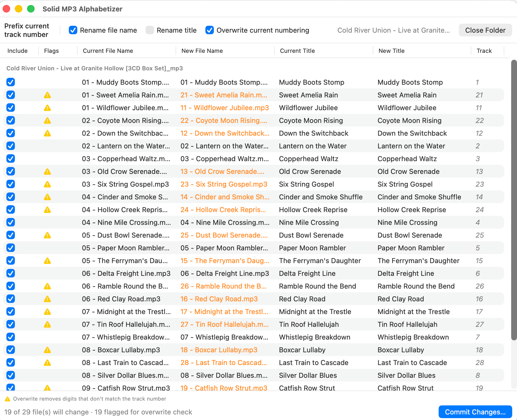Click the warning flag for Wildflower Jubilee
Viewport: 517px width, 420px height.
click(x=47, y=108)
